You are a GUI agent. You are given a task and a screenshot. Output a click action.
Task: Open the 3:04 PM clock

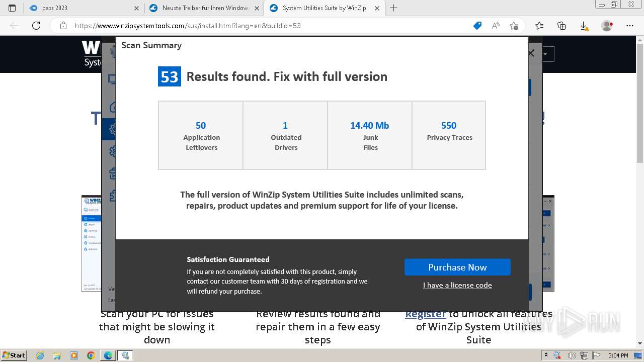pos(618,355)
